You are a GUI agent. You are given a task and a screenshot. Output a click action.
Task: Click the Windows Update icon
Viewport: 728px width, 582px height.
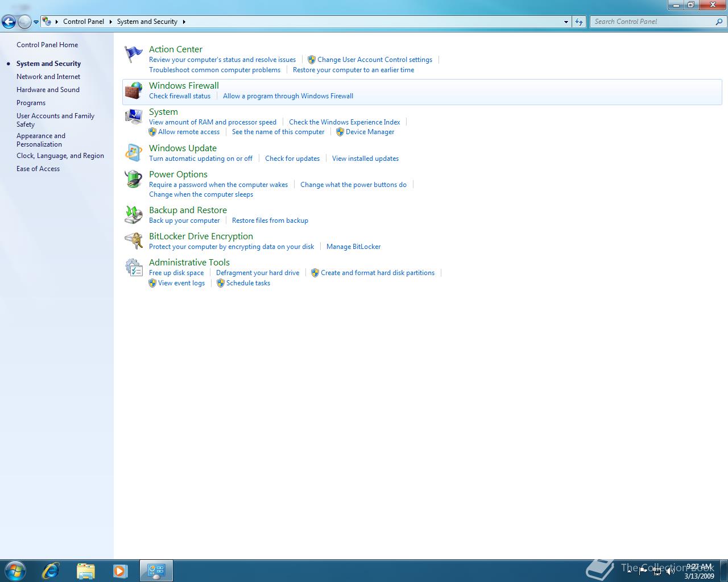pos(134,153)
